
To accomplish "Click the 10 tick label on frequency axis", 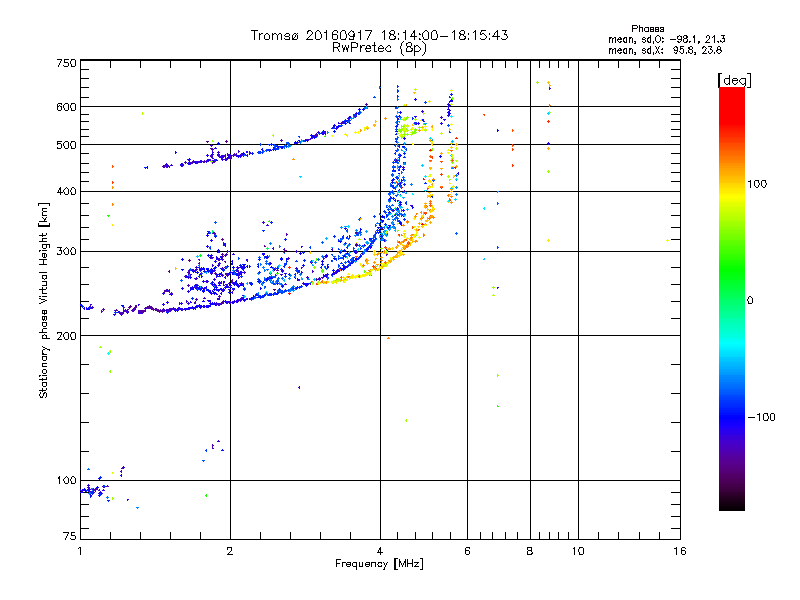I will 578,551.
